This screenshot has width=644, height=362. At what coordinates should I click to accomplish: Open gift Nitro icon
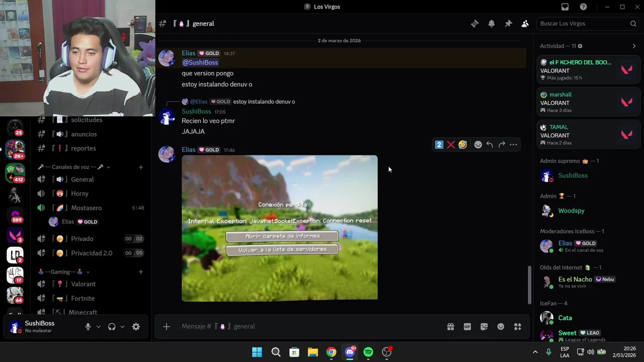[451, 326]
